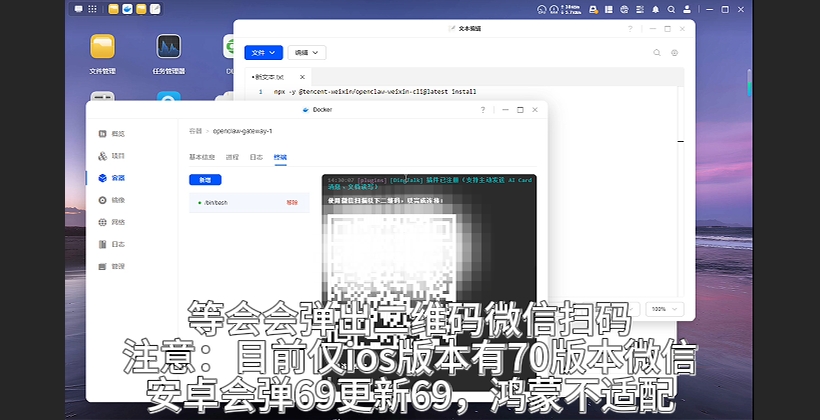The width and height of the screenshot is (820, 420).
Task: Switch to the 进程 tab
Action: (x=232, y=157)
